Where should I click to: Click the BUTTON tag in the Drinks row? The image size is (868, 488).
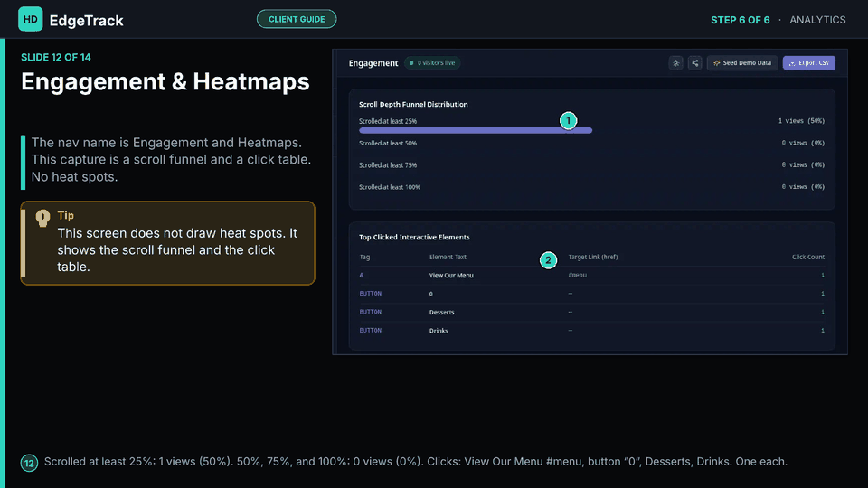(x=371, y=331)
